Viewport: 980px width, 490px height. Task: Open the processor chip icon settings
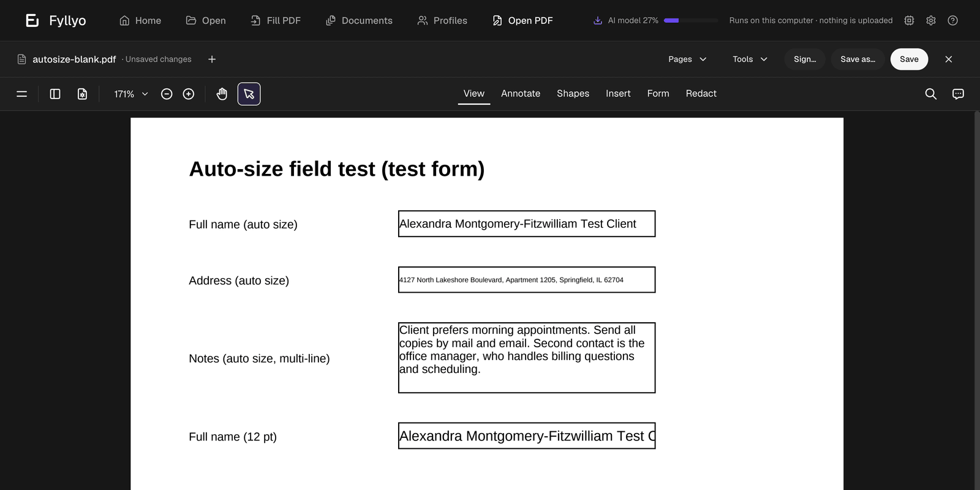tap(910, 20)
